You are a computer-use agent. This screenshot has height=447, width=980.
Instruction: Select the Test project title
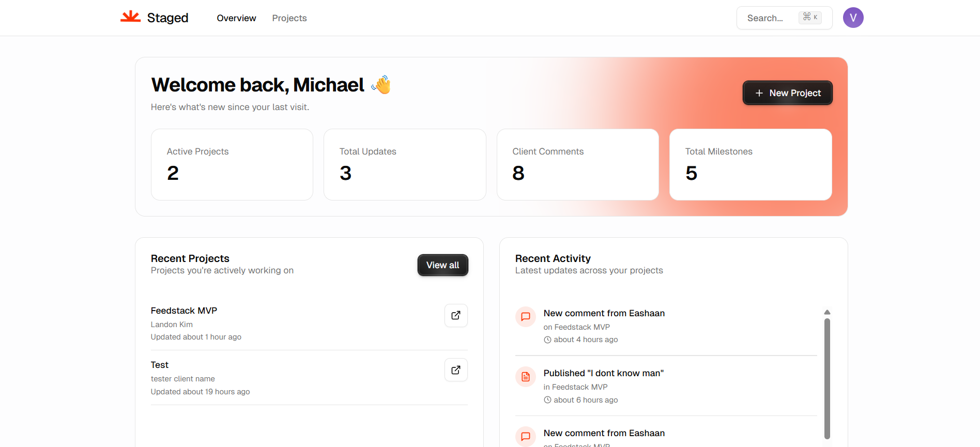(x=160, y=365)
